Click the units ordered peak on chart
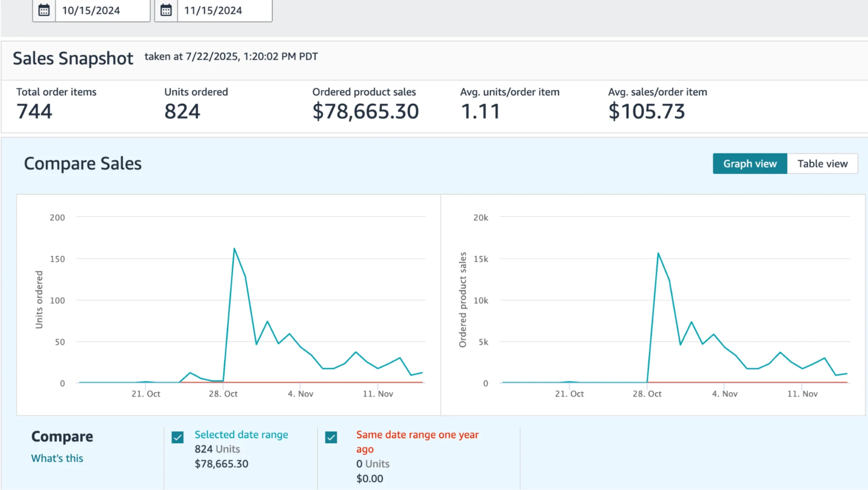Viewport: 868px width, 490px height. point(234,249)
